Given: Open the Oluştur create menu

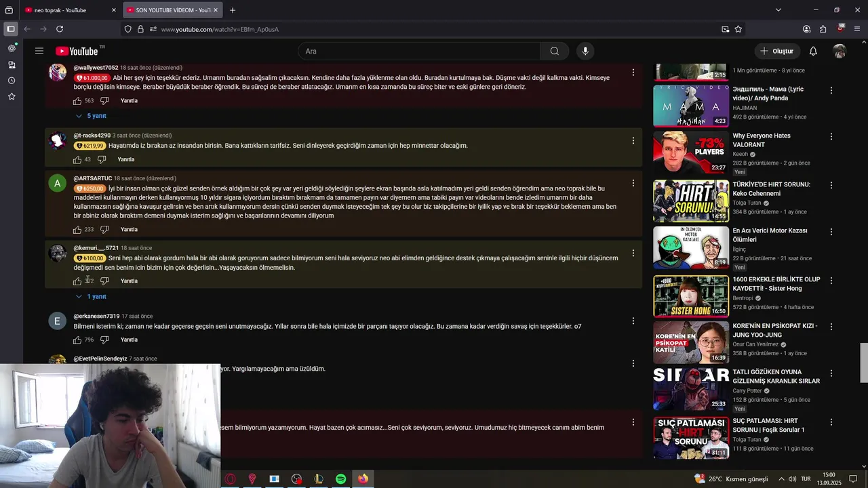Looking at the screenshot, I should click(776, 51).
